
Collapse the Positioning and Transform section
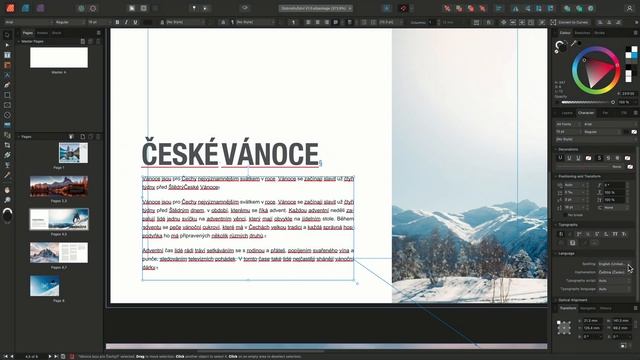[556, 176]
